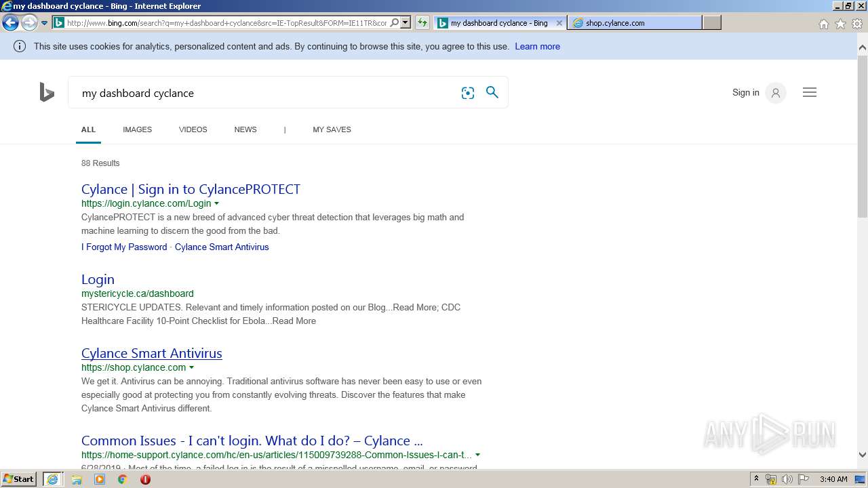This screenshot has width=868, height=488.
Task: Open Bing visual search camera icon
Action: coord(468,93)
